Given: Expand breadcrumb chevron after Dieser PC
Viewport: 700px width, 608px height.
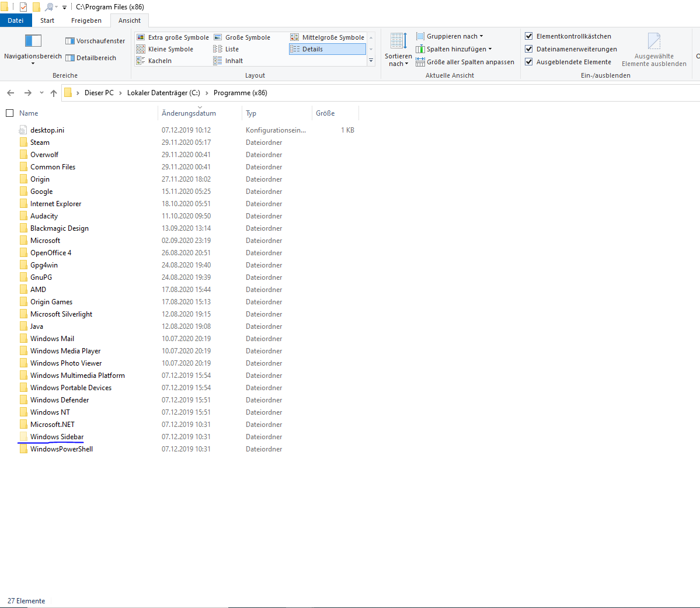Looking at the screenshot, I should point(120,93).
